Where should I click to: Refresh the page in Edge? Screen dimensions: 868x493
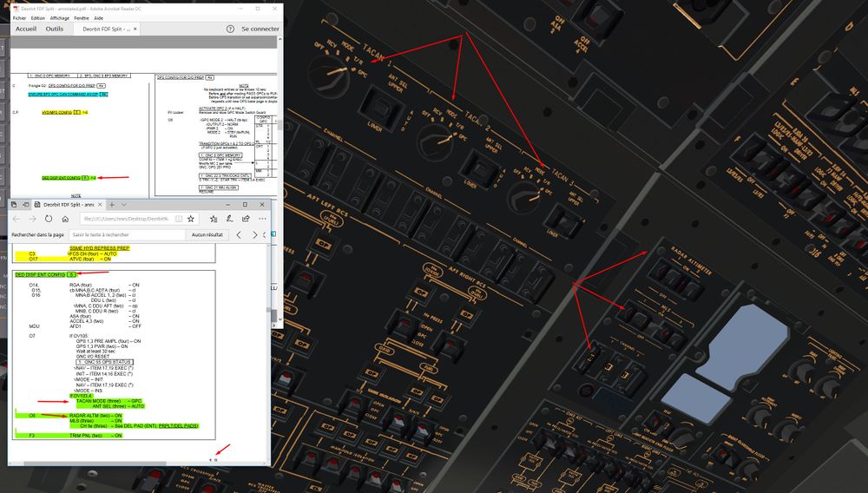[49, 219]
